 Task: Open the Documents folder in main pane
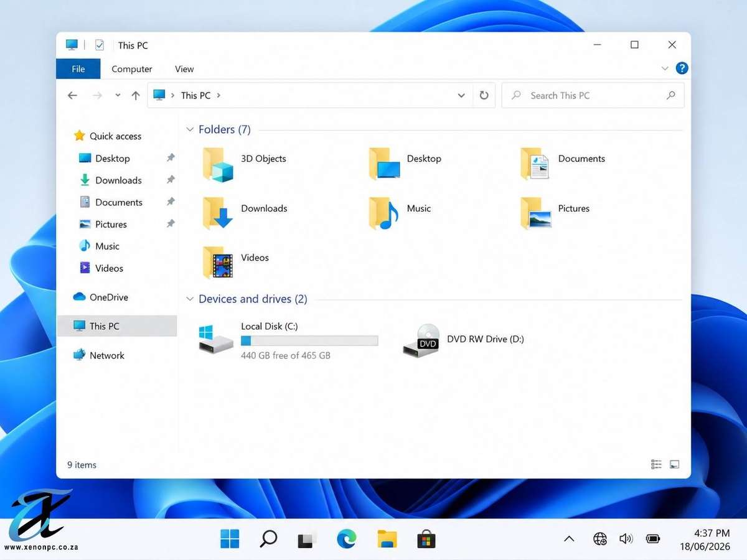(535, 164)
